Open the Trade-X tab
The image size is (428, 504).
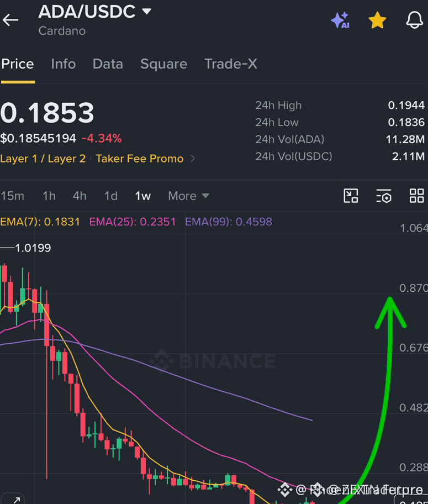tap(231, 64)
